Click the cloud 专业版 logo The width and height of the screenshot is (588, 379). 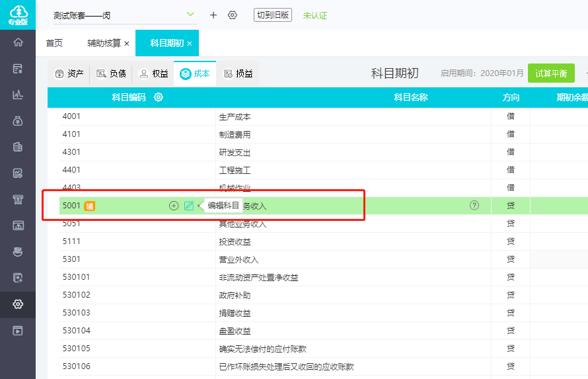pos(18,15)
